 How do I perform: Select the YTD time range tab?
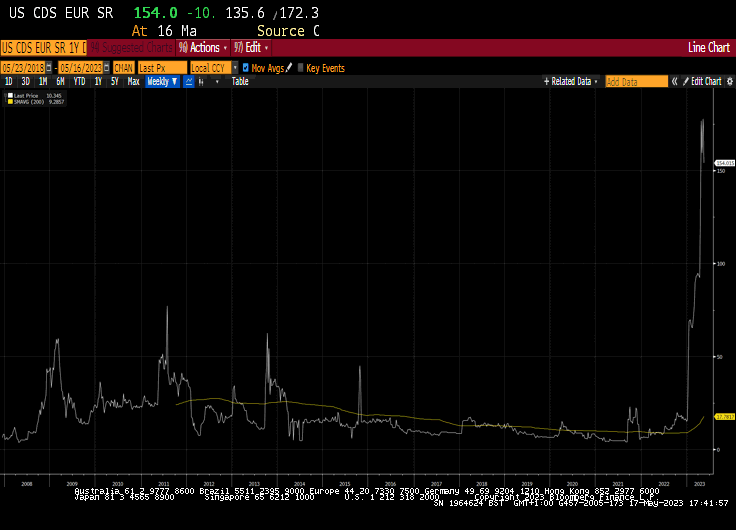[79, 82]
